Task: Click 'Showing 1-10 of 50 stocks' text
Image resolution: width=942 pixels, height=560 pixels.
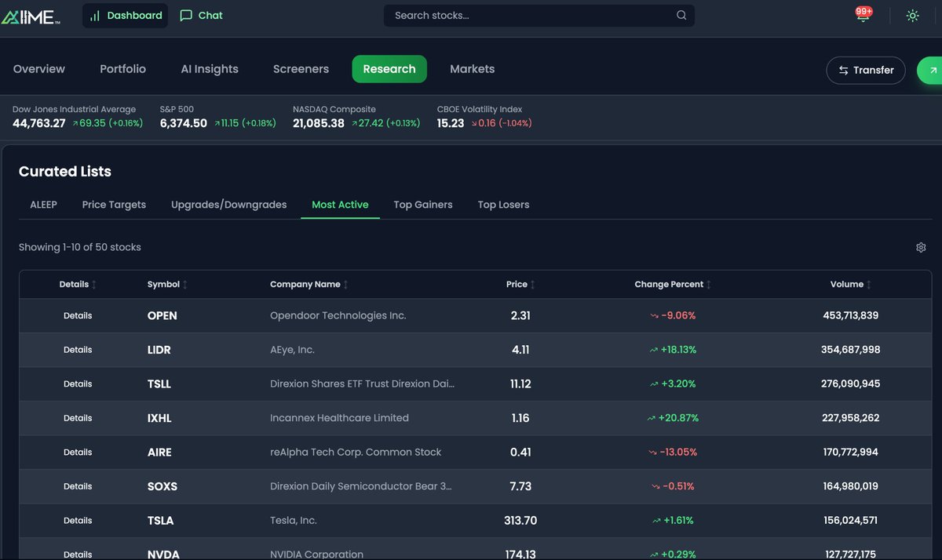Action: pyautogui.click(x=80, y=247)
